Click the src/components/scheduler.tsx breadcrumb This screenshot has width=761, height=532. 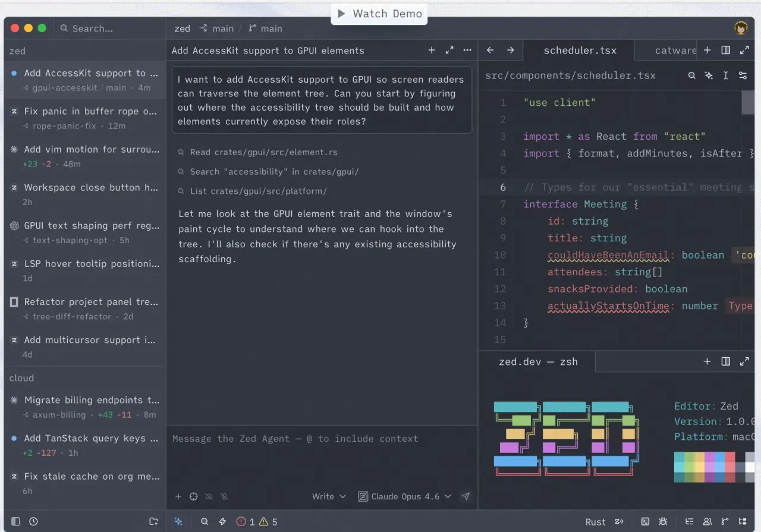pyautogui.click(x=570, y=75)
